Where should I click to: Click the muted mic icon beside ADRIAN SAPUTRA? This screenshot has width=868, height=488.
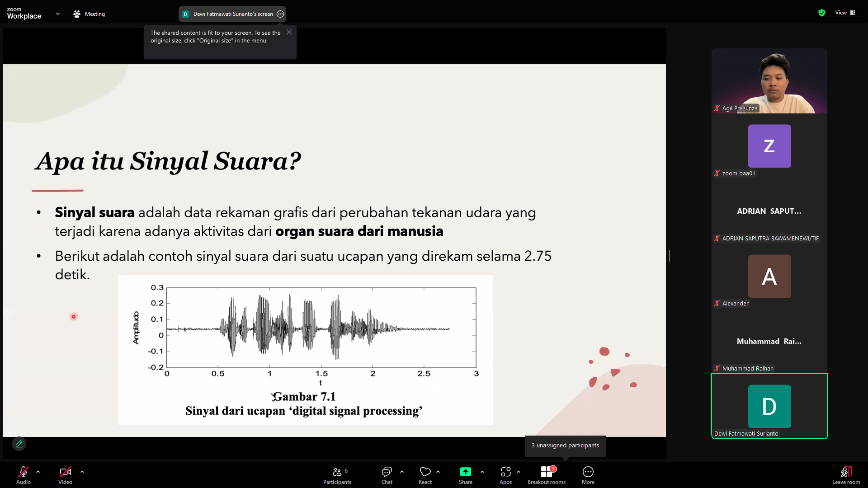[717, 239]
